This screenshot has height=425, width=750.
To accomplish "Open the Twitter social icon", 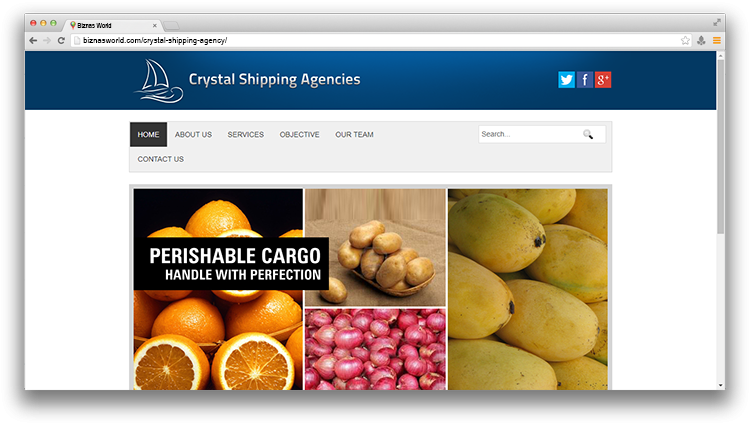I will pos(566,80).
